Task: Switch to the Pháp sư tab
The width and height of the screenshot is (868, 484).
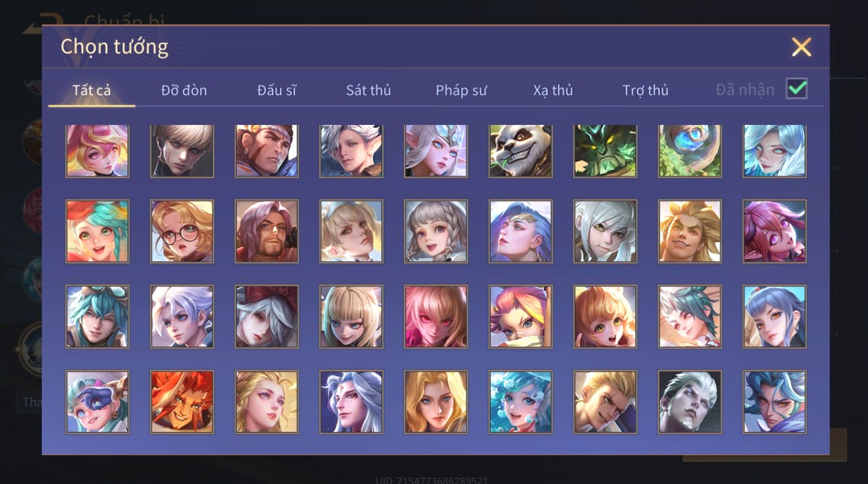Action: pos(461,90)
